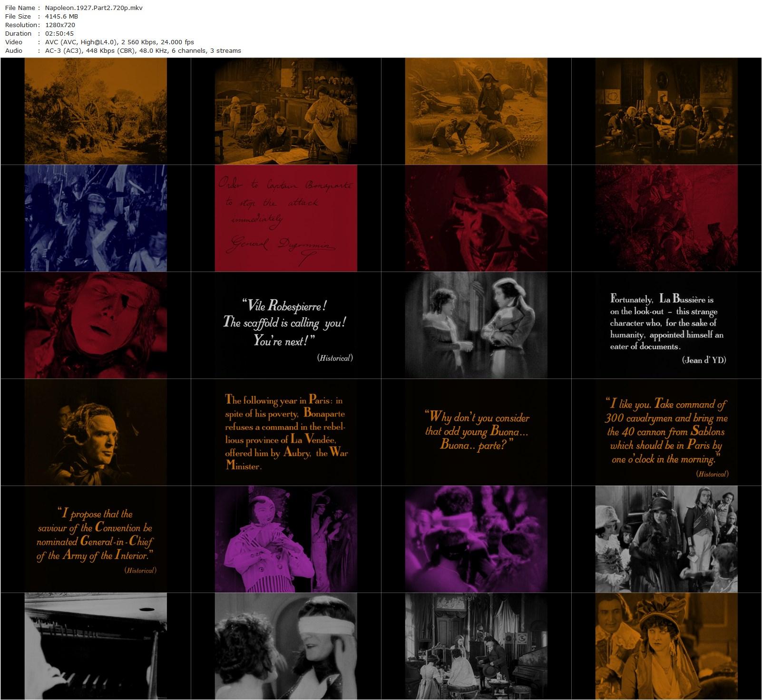Select the Audio AC-3 metadata entry
762x700 pixels.
click(143, 50)
